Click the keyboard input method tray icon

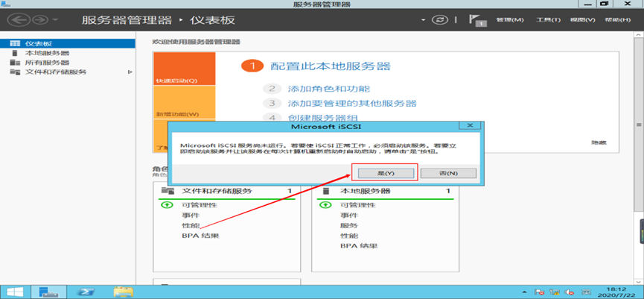point(587,292)
